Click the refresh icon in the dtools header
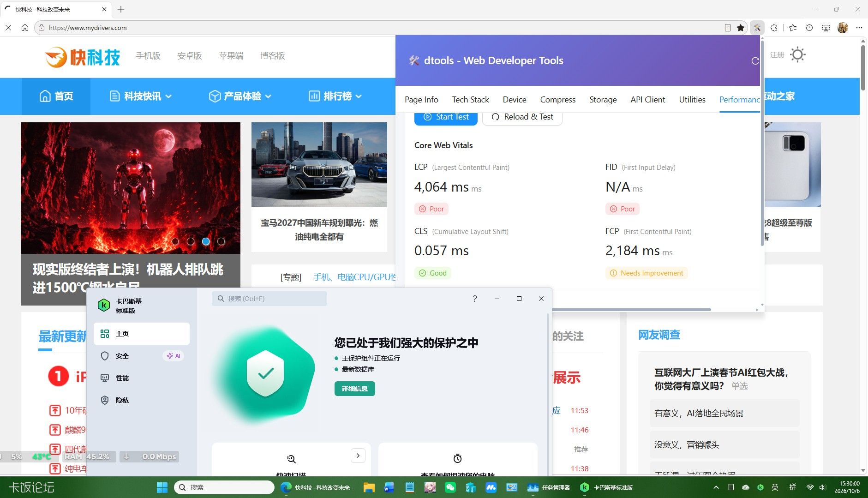 coord(755,60)
